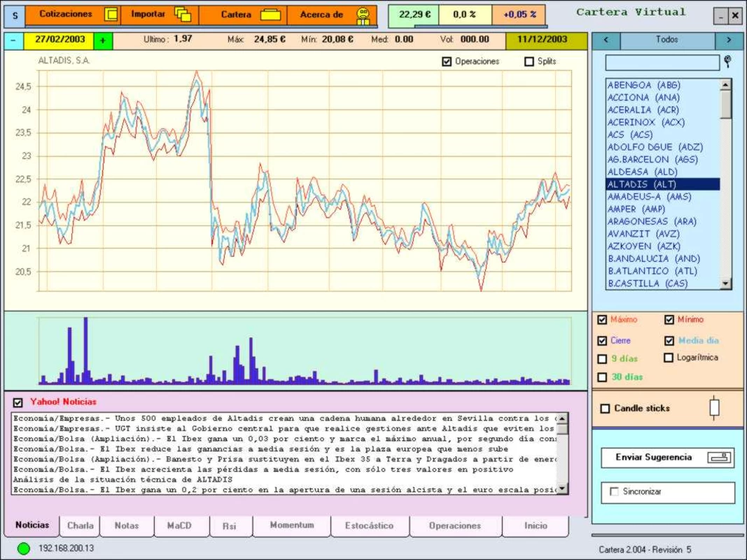Click the Importar stacked windows icon
This screenshot has width=747, height=560.
pos(183,15)
